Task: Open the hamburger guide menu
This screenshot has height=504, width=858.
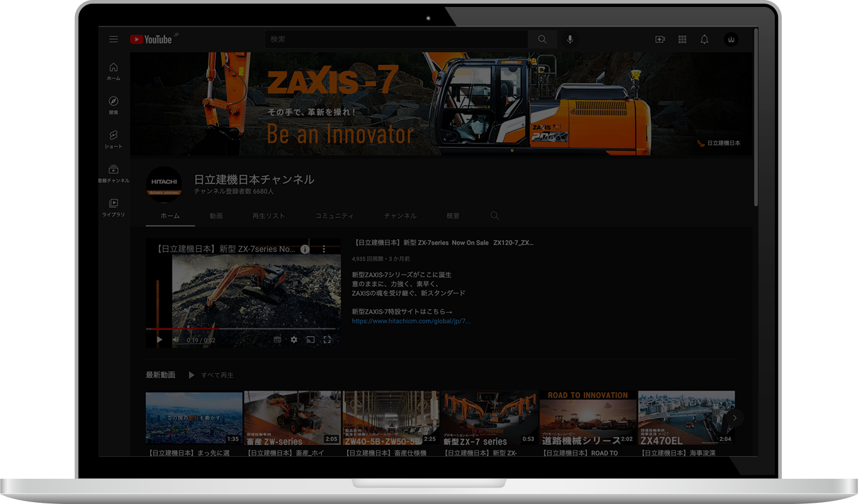Action: 113,39
